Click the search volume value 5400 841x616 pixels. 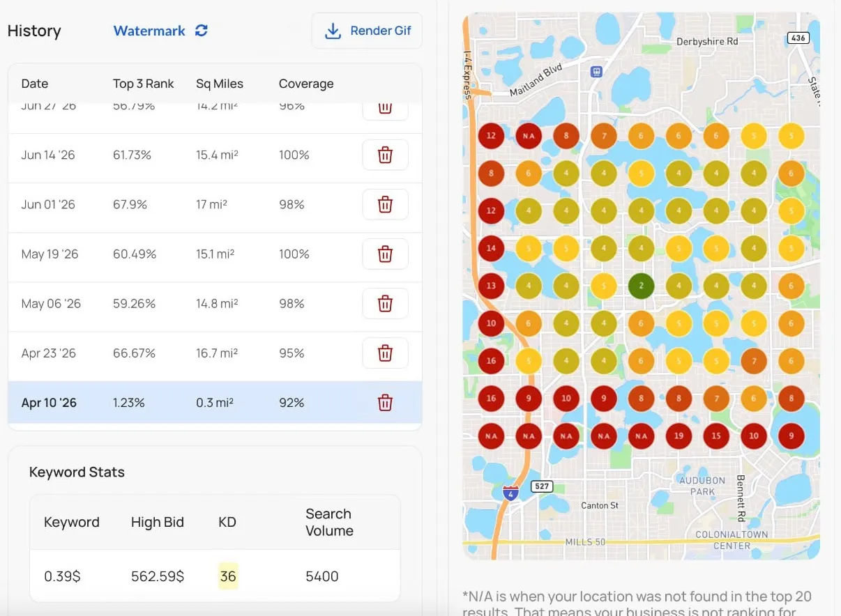click(x=322, y=576)
